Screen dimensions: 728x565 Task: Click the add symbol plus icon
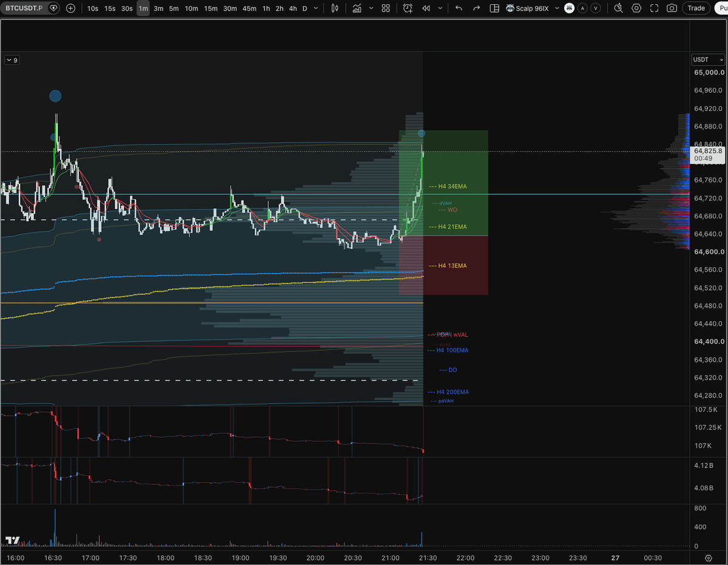(71, 8)
